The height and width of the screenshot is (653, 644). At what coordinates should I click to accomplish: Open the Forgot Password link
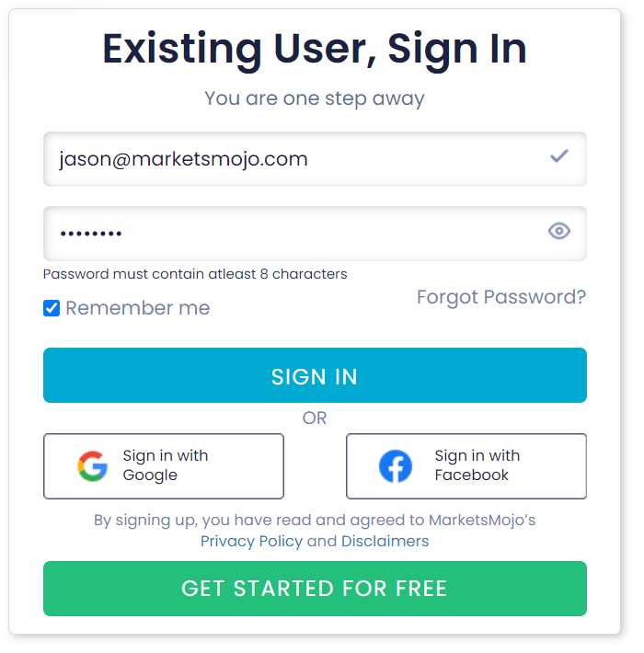500,297
